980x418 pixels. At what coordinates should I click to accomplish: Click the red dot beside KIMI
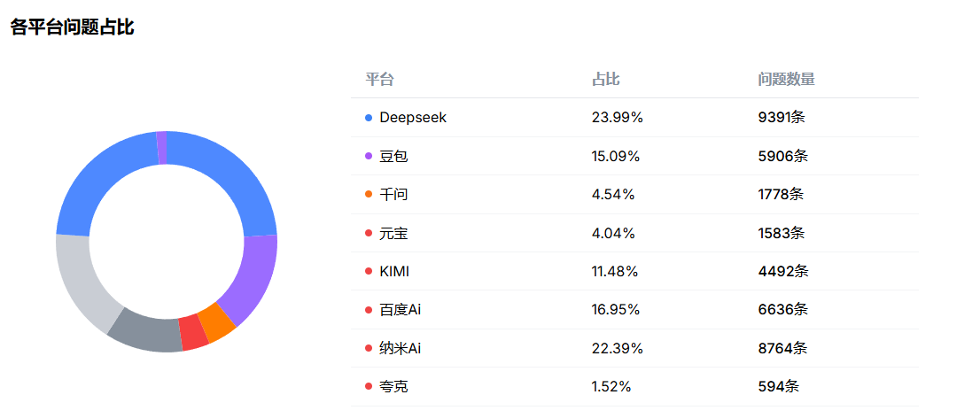pyautogui.click(x=369, y=272)
